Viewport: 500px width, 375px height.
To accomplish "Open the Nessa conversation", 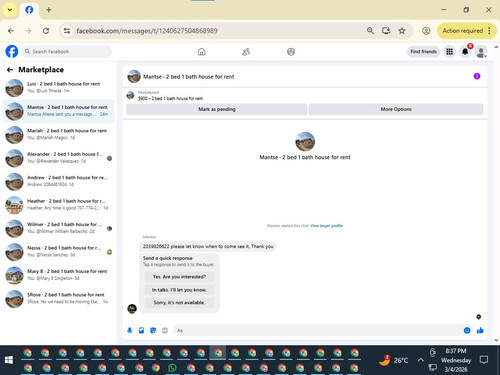I will pyautogui.click(x=59, y=252).
